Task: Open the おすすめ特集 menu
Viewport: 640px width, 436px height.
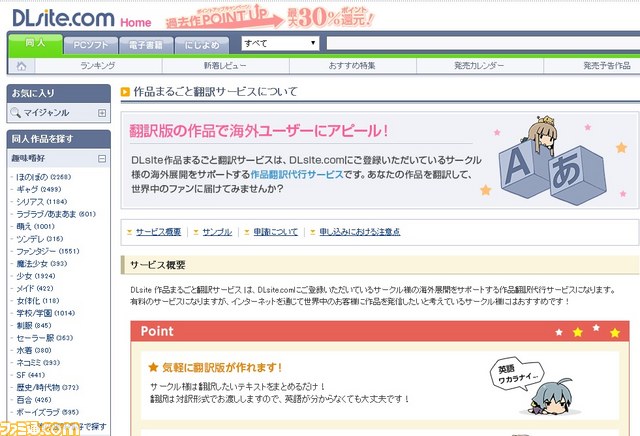Action: pos(352,66)
